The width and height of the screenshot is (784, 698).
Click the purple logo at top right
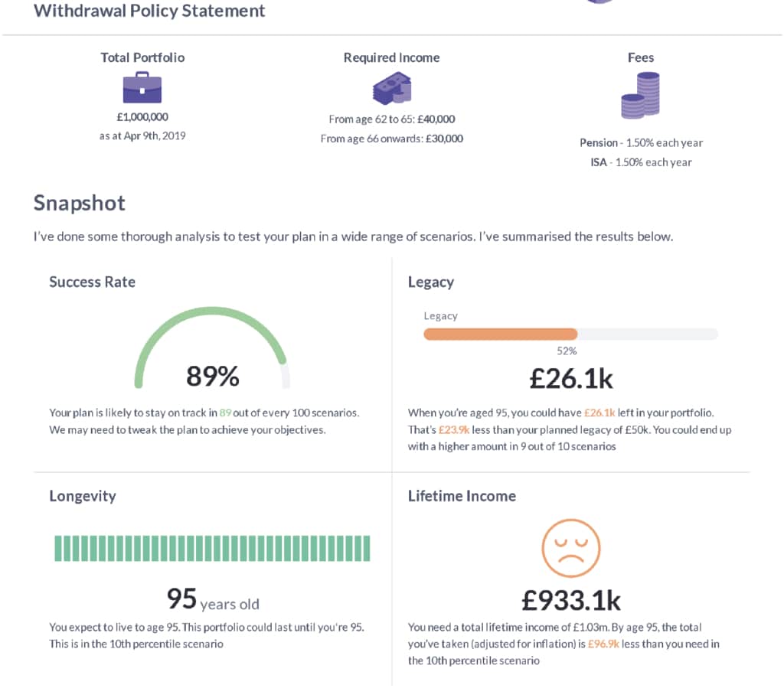(x=599, y=2)
